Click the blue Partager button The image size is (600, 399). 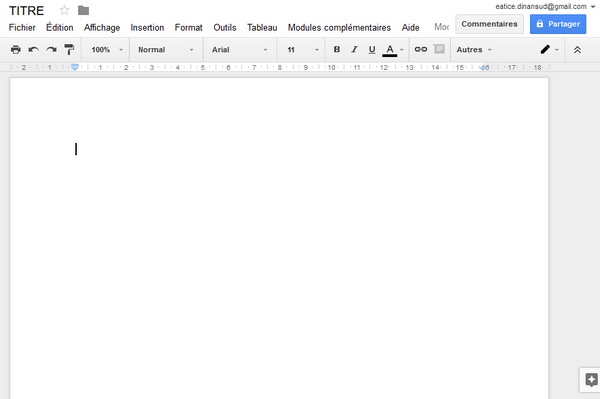click(x=558, y=24)
